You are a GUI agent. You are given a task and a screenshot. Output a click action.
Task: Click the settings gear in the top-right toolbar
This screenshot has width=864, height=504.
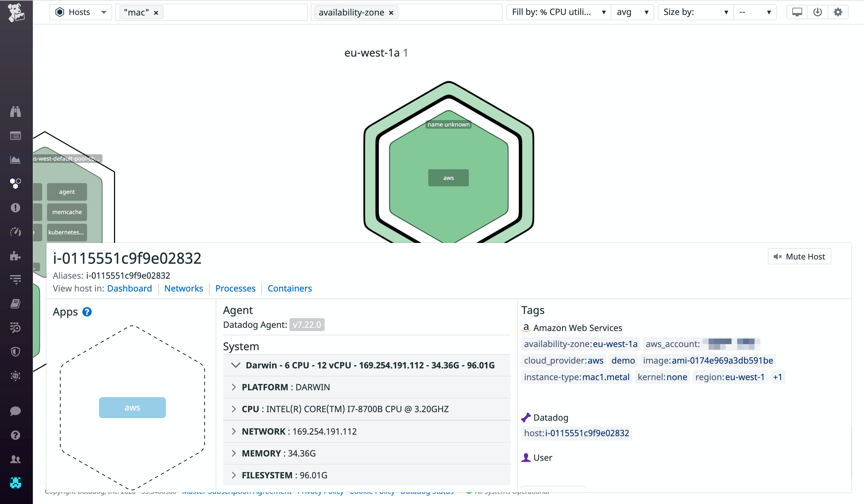coord(838,12)
